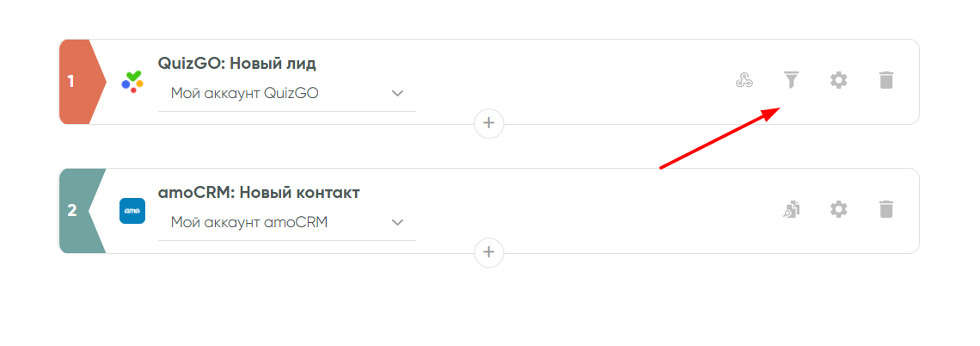This screenshot has width=980, height=346.
Task: Open settings gear for QuizGO step
Action: (838, 81)
